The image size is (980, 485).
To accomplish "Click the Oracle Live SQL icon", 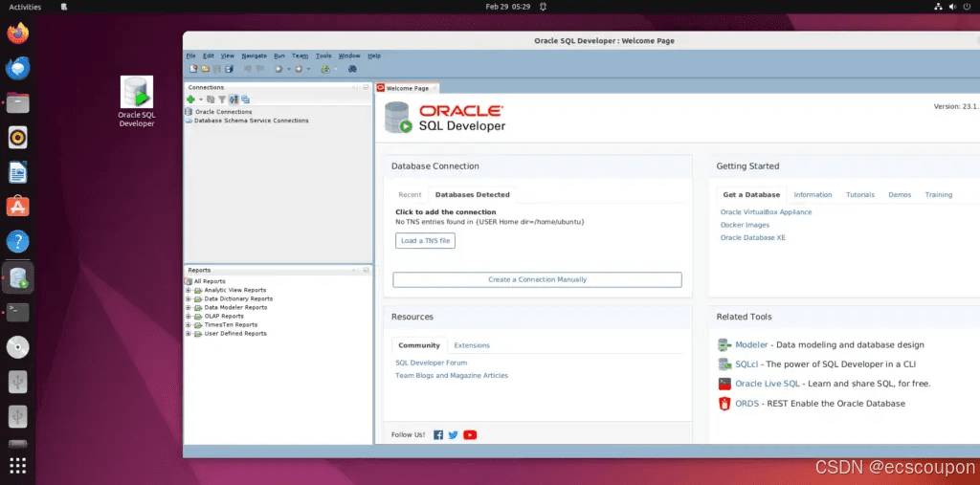I will coord(724,384).
